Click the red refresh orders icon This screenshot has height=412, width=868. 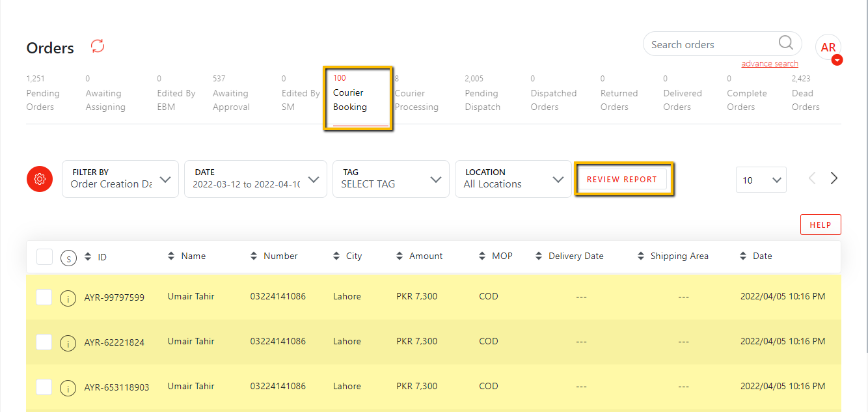pyautogui.click(x=98, y=46)
